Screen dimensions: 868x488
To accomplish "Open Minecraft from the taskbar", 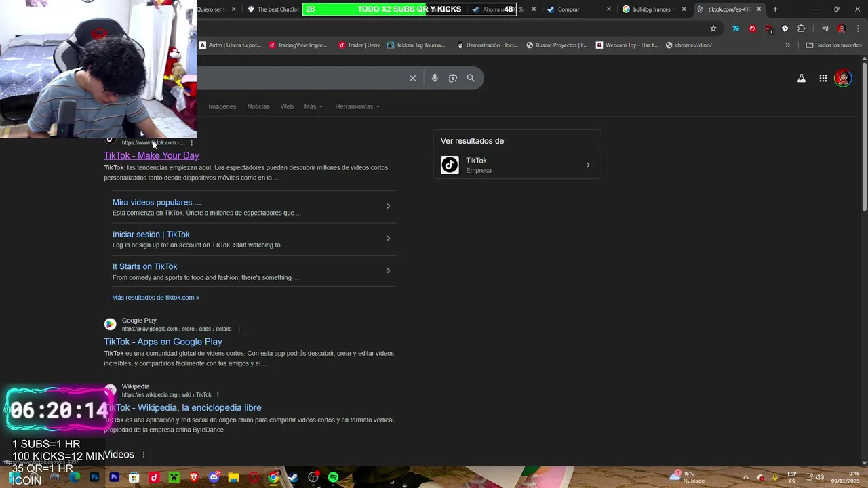I will tap(174, 478).
